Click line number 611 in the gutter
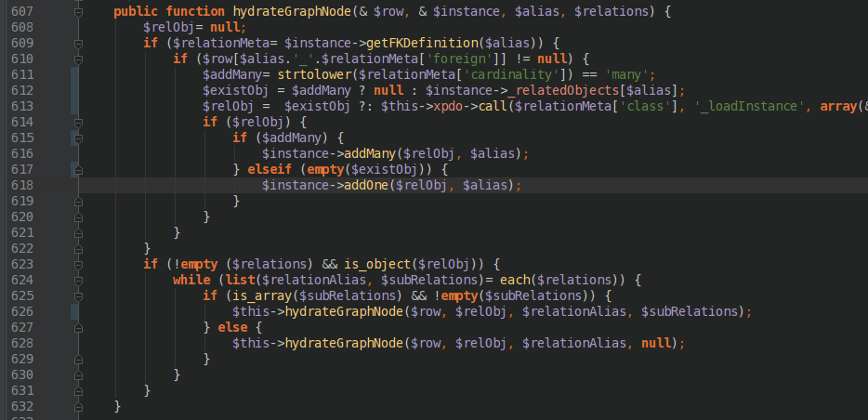Screen dimensions: 868x420 (22, 74)
